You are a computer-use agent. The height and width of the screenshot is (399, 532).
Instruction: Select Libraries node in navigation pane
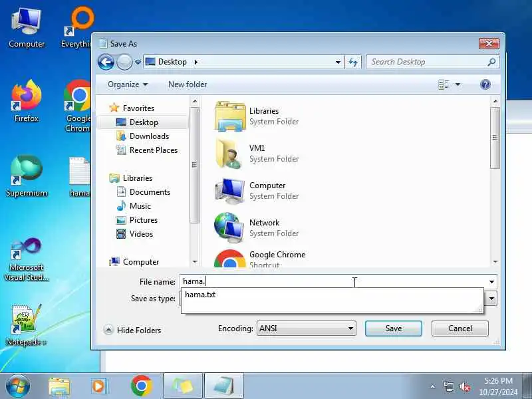(138, 178)
